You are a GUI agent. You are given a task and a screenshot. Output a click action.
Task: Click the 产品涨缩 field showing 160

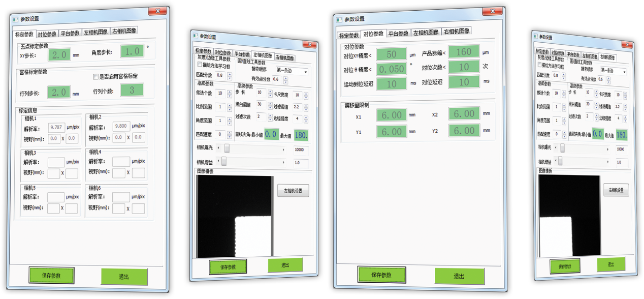[x=464, y=52]
